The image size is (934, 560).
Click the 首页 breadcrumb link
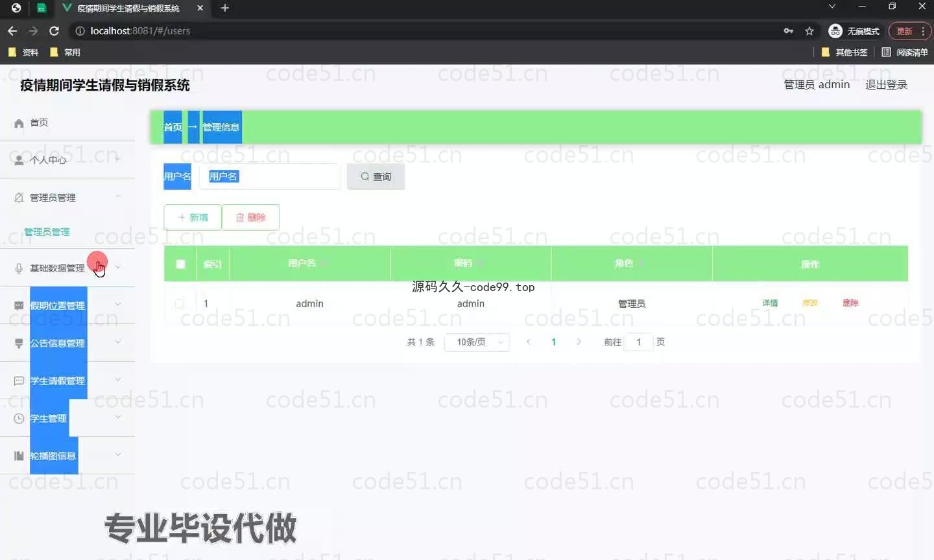(173, 127)
